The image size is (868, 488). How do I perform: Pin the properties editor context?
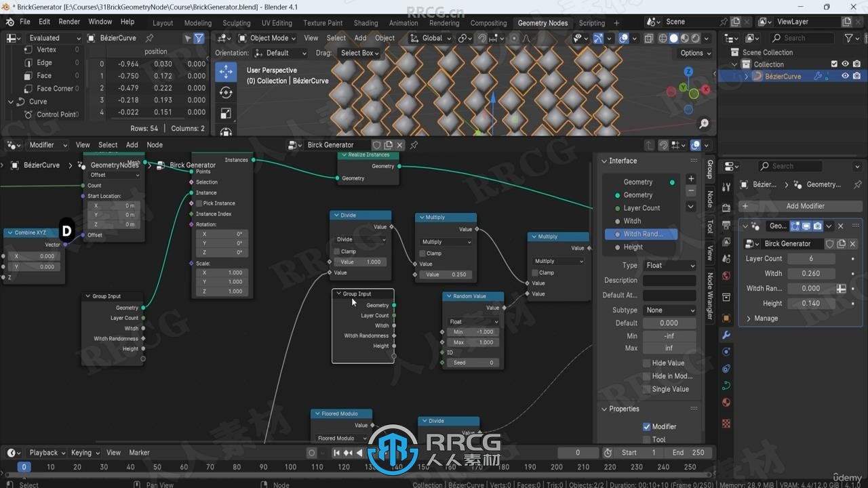pos(857,184)
